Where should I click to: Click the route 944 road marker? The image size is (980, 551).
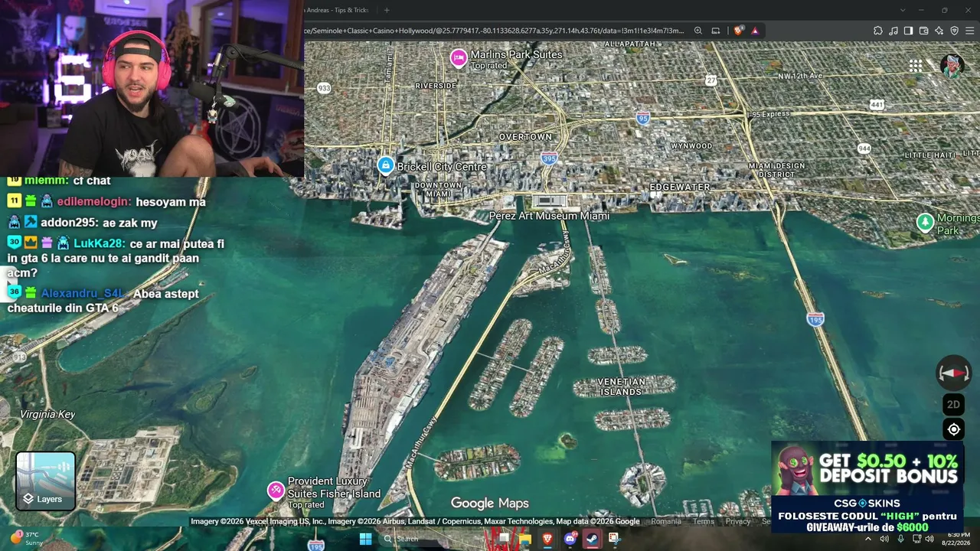pyautogui.click(x=864, y=148)
